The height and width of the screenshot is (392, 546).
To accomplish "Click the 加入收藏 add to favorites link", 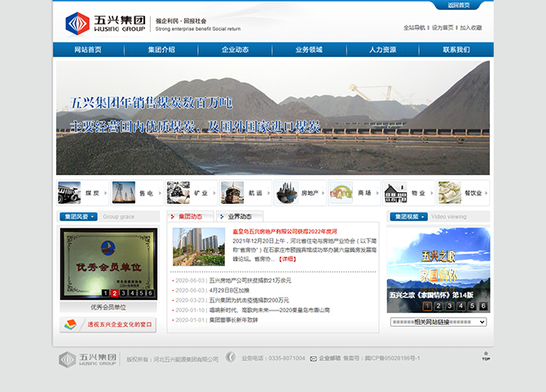I will (471, 28).
